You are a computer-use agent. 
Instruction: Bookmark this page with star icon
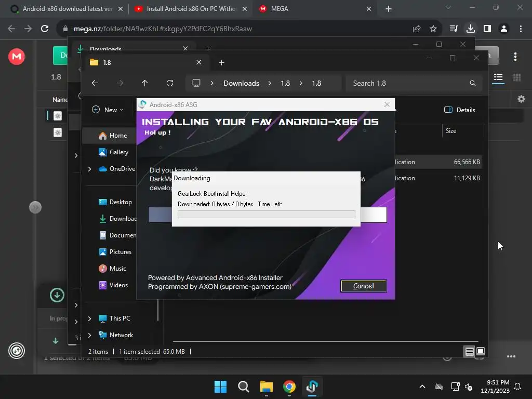point(433,29)
